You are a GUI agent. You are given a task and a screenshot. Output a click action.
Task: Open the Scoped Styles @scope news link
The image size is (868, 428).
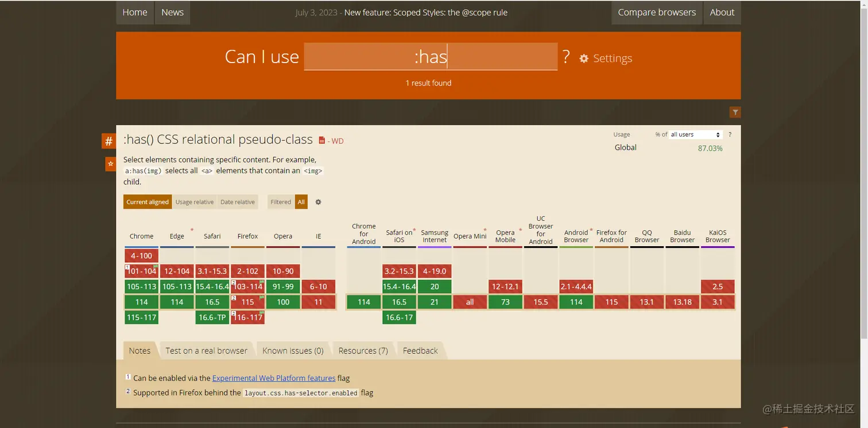tap(426, 13)
